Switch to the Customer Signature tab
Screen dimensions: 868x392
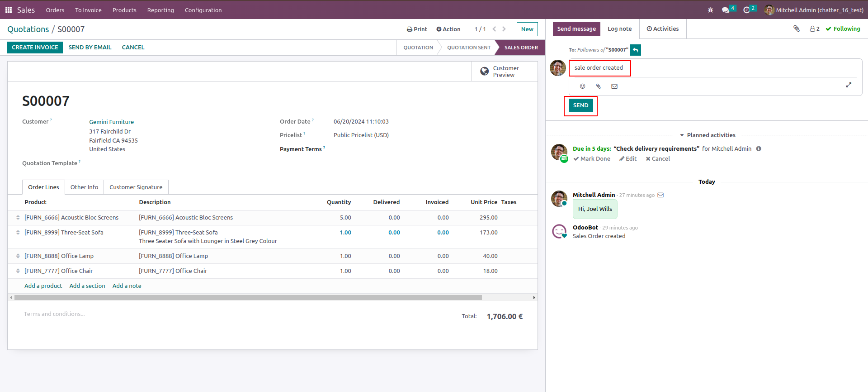(x=136, y=187)
